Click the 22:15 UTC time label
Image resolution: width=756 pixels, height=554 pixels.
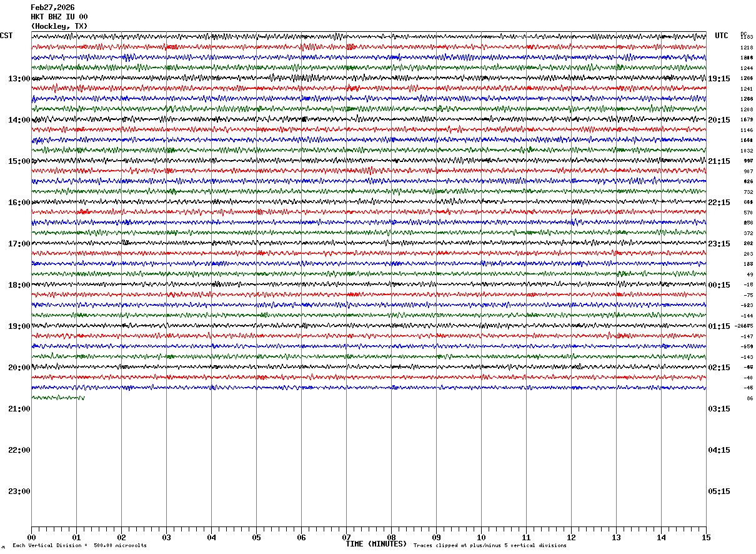719,203
